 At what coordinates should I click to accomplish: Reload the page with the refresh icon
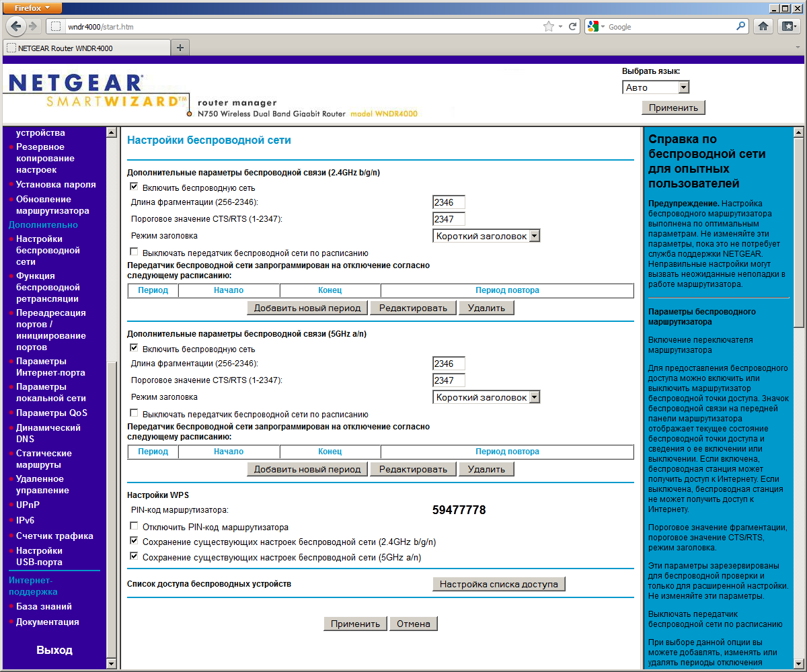pyautogui.click(x=573, y=26)
